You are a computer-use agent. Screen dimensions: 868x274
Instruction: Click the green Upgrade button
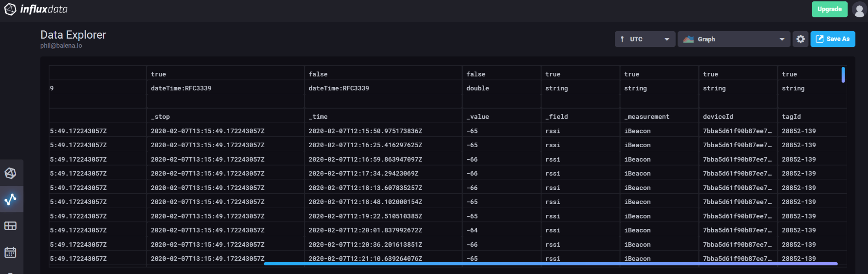[829, 9]
